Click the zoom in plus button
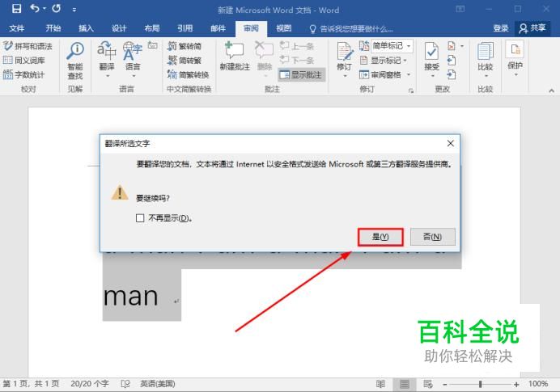This screenshot has height=392, width=560. click(516, 384)
